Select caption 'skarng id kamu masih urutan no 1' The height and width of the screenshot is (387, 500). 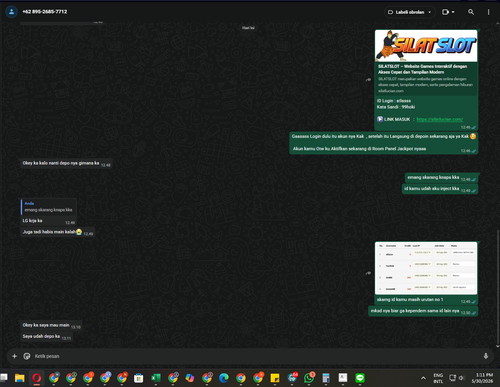410,299
